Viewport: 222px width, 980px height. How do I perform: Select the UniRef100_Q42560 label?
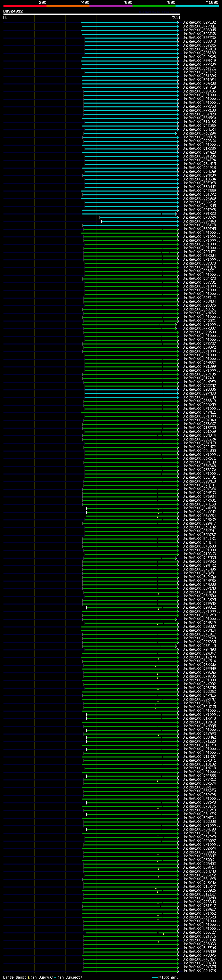tap(199, 125)
